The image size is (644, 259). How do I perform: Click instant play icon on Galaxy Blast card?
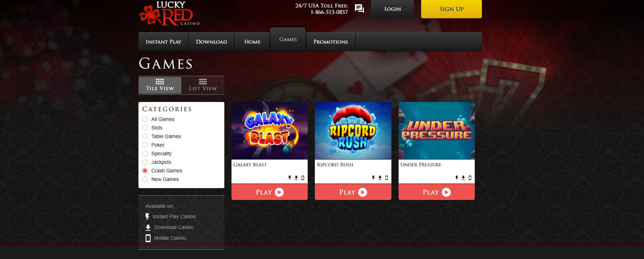coord(290,178)
